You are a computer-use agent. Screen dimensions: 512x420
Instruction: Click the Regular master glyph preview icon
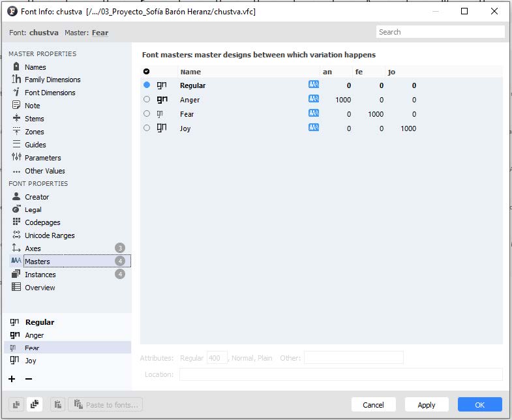pyautogui.click(x=162, y=85)
